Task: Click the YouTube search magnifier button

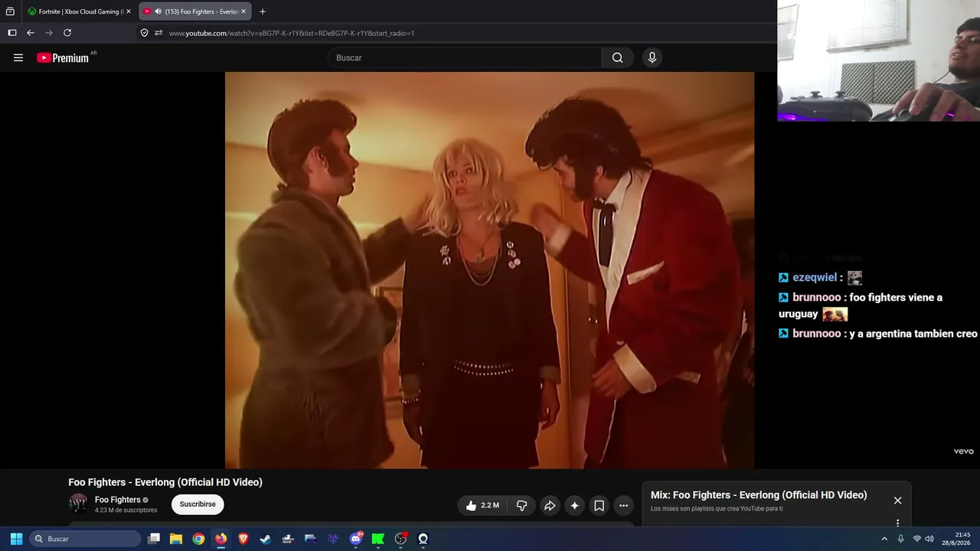Action: pos(617,57)
